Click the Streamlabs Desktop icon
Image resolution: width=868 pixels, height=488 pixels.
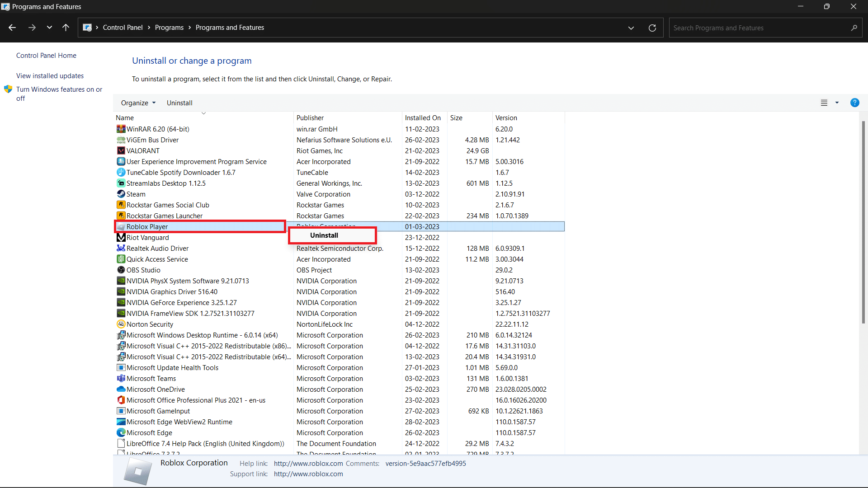(121, 183)
